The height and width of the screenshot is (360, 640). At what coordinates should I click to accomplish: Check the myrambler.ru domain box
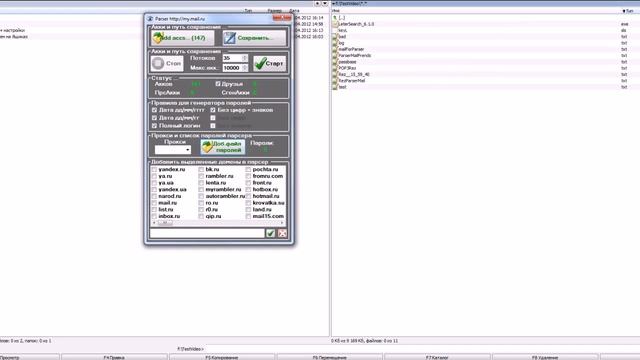(201, 189)
